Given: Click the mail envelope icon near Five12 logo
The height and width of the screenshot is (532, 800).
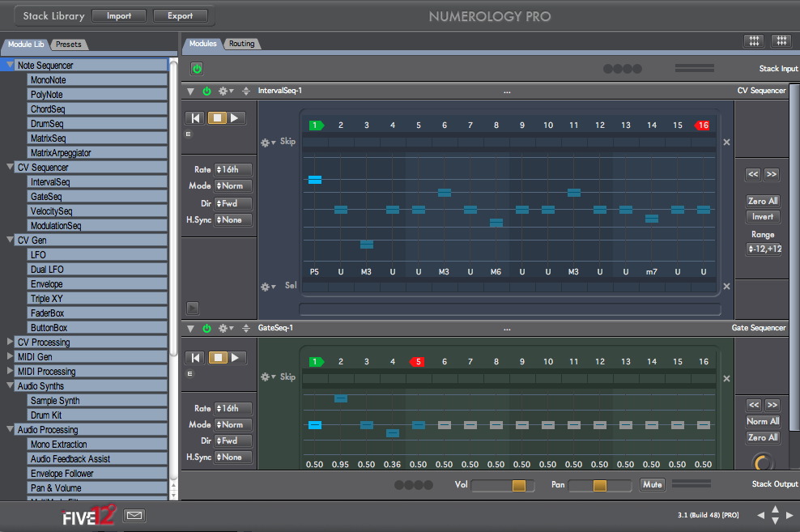Looking at the screenshot, I should coord(134,515).
